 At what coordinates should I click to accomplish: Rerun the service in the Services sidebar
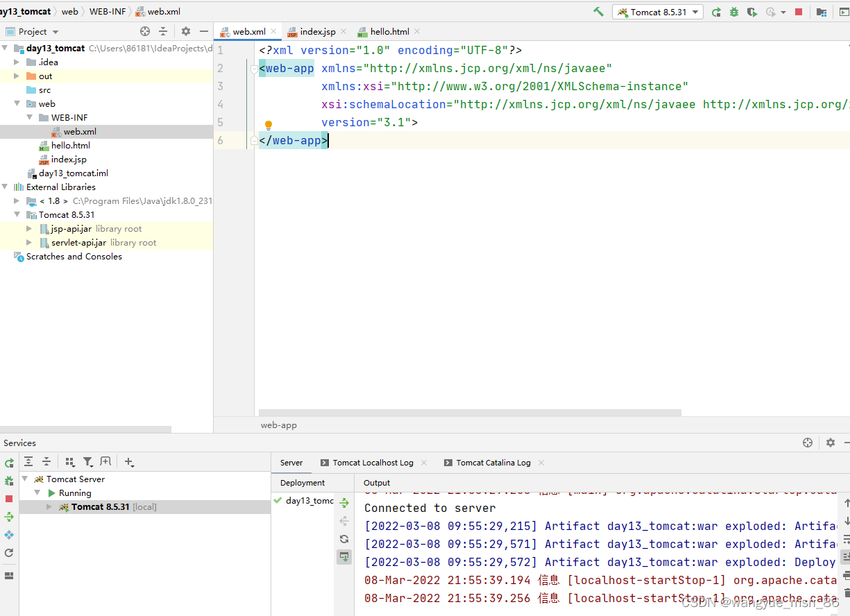[9, 463]
